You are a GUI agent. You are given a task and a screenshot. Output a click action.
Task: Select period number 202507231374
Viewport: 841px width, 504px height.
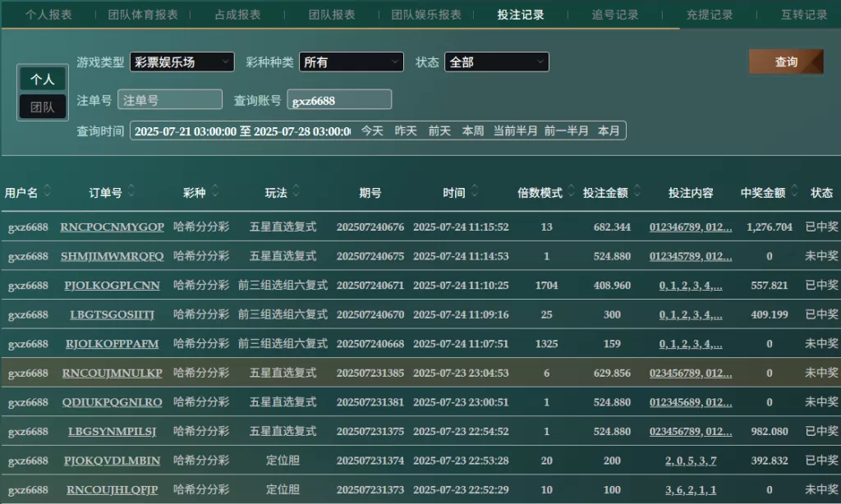coord(370,461)
